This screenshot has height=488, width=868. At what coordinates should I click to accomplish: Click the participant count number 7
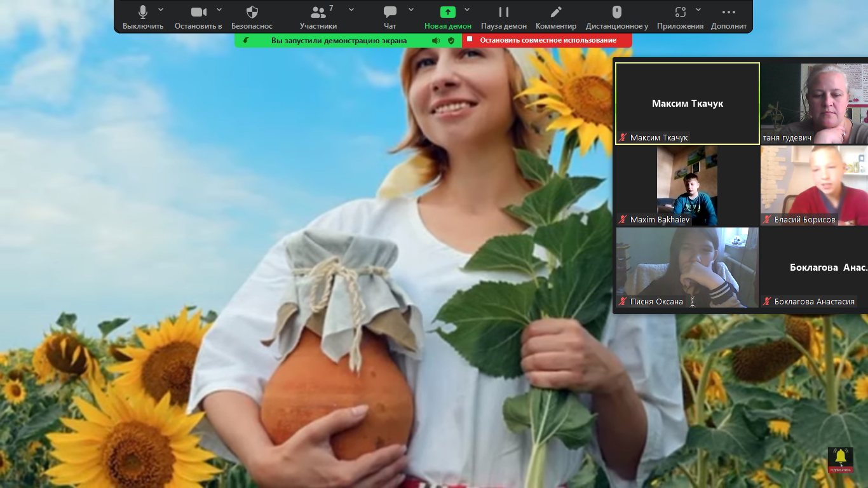(331, 8)
